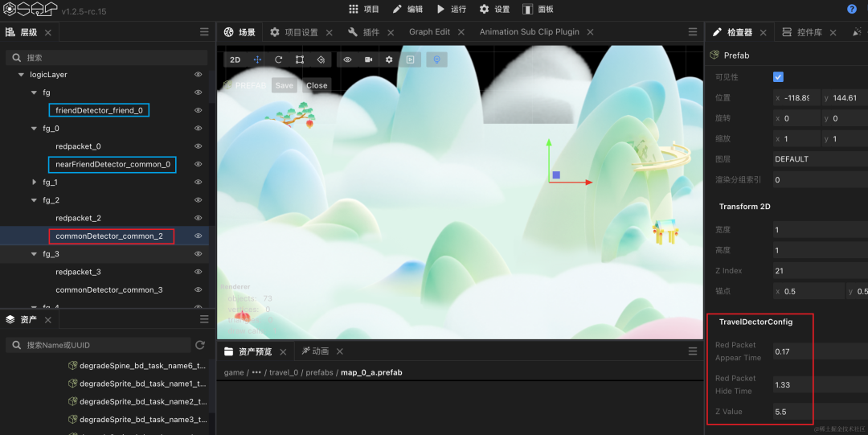Refresh the asset list
Viewport: 868px width, 435px height.
(200, 345)
